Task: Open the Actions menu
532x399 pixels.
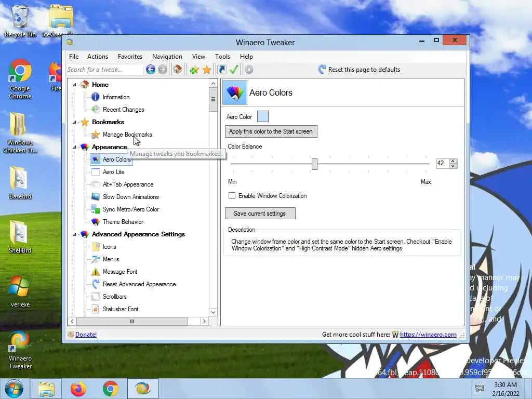Action: [98, 57]
